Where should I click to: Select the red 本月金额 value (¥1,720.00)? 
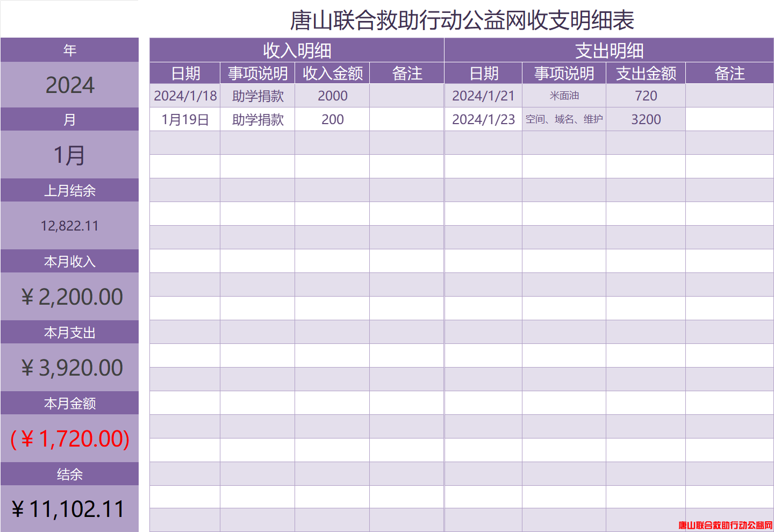[70, 438]
